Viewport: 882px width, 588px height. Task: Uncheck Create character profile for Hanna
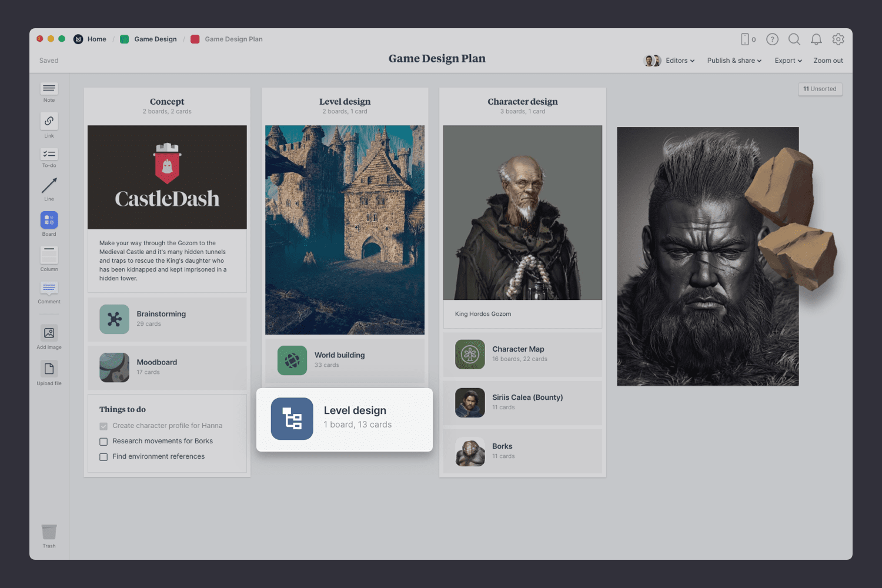point(103,426)
